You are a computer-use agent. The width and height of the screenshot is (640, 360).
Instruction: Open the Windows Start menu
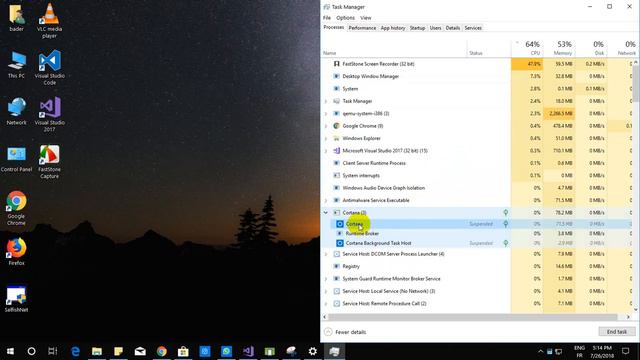click(10, 351)
